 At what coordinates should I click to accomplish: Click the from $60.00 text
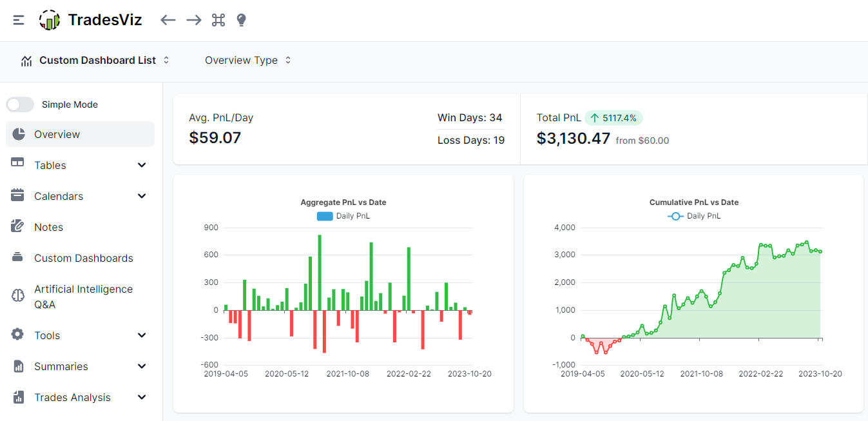click(x=642, y=141)
